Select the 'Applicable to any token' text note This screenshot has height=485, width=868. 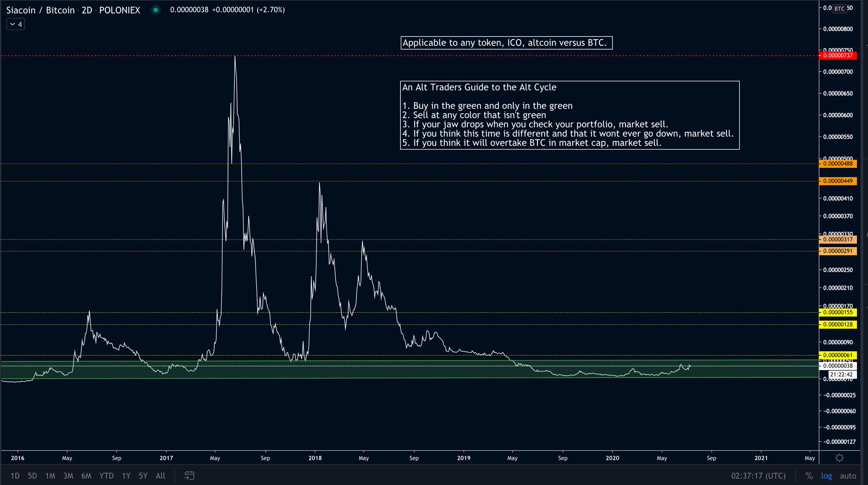(x=506, y=43)
